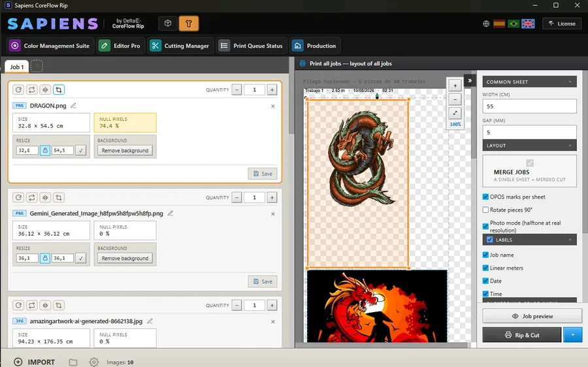Rename DRAGON.png with the pencil icon
This screenshot has height=367, width=588.
tap(73, 105)
